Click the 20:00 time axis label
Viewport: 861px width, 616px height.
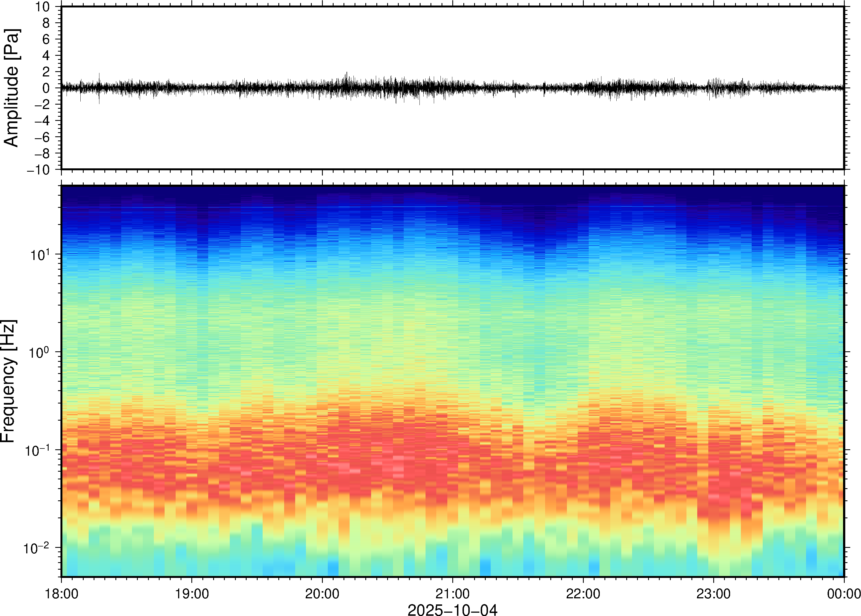tap(322, 594)
